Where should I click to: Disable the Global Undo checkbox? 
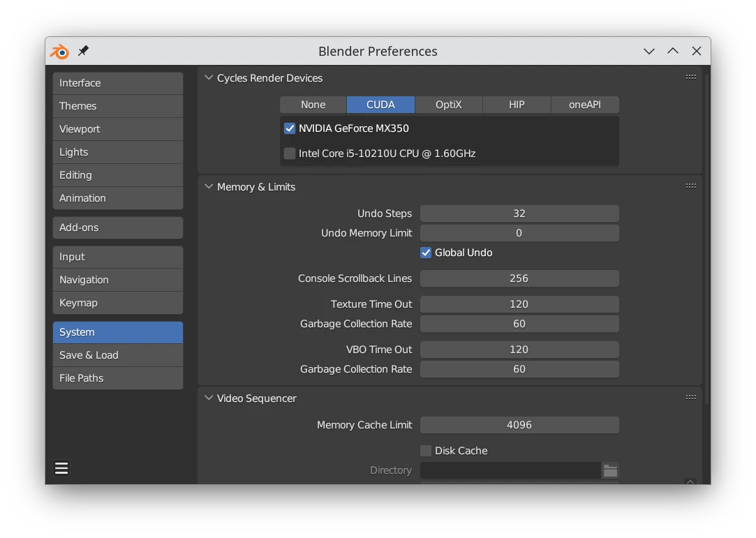[426, 253]
